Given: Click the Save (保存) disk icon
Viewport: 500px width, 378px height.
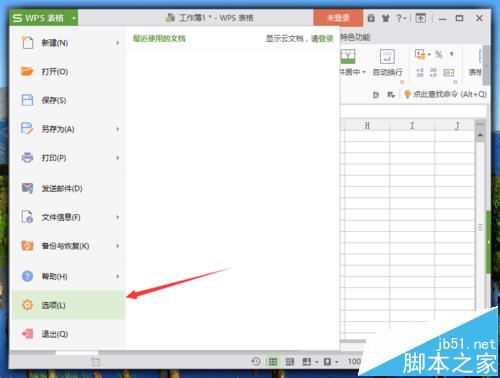Looking at the screenshot, I should 27,100.
